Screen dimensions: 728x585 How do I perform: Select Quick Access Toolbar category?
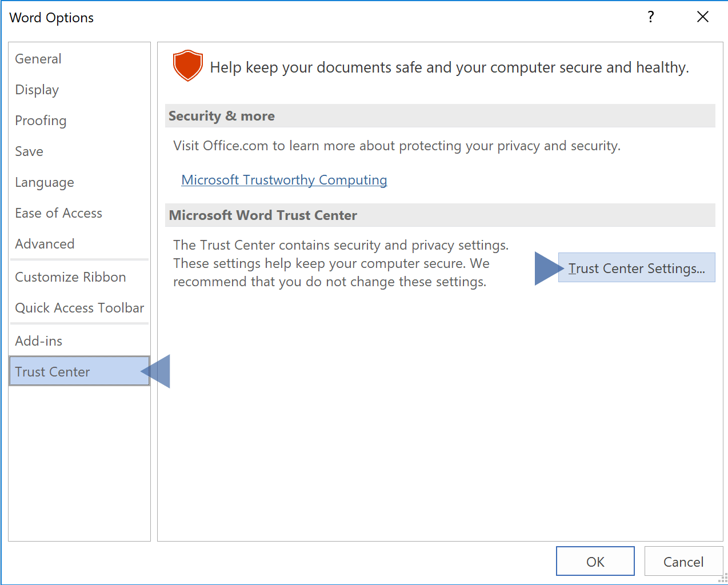79,308
